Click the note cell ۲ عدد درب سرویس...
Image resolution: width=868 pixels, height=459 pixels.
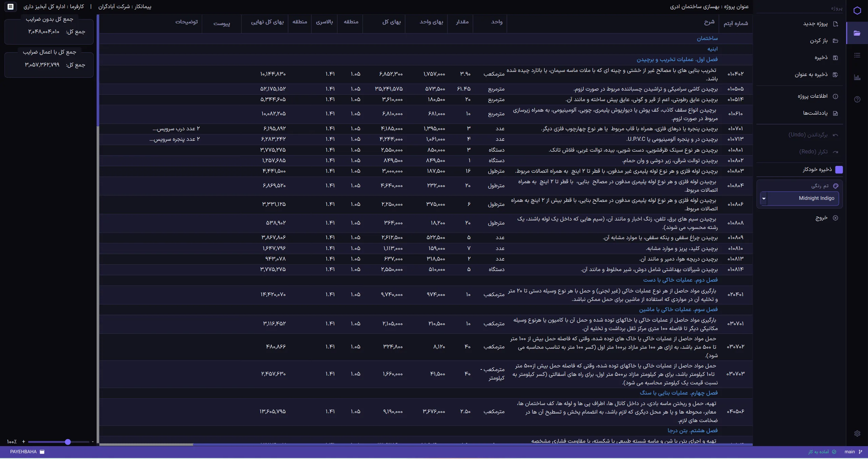[x=176, y=129]
